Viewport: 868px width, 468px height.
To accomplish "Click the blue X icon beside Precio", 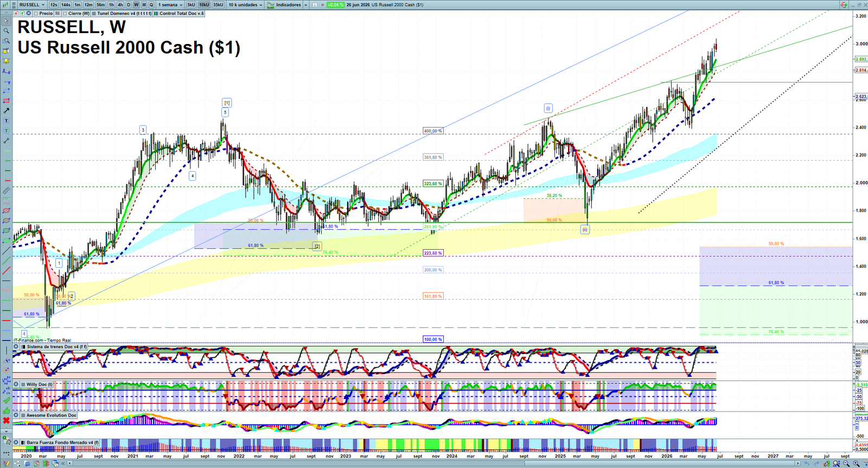I will [x=28, y=13].
